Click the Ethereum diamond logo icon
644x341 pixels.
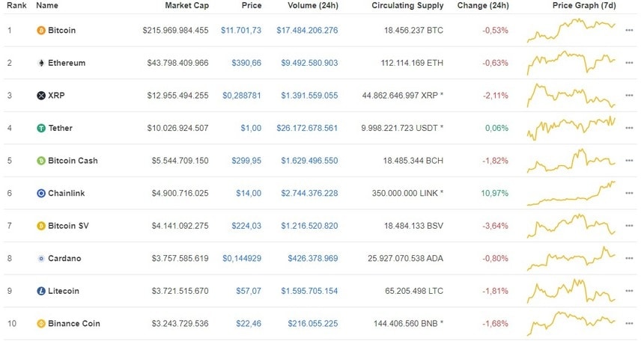pos(41,63)
